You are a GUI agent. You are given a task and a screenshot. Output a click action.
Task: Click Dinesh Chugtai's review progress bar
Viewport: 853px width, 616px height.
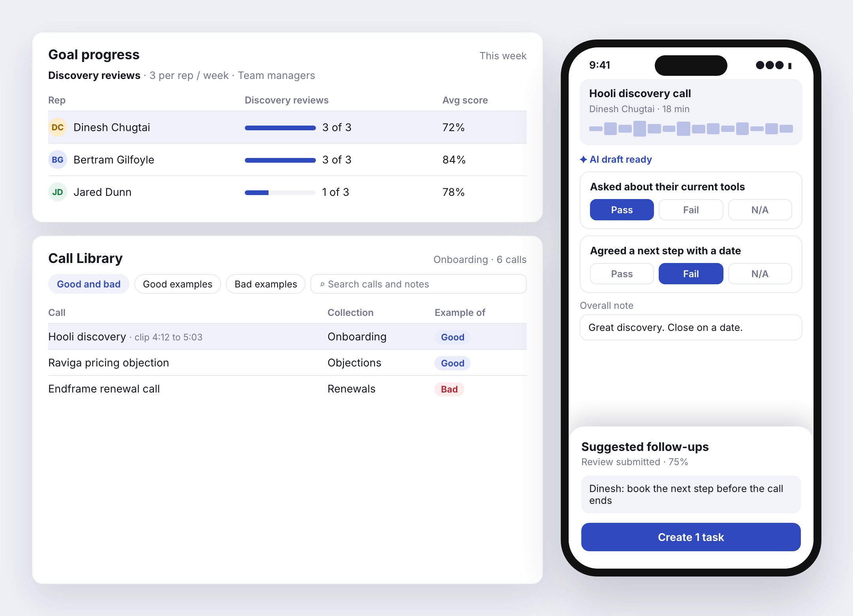coord(280,128)
